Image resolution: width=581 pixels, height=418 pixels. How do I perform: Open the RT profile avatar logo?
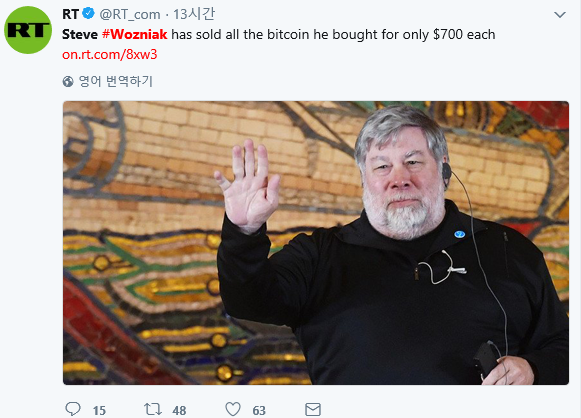pos(28,30)
